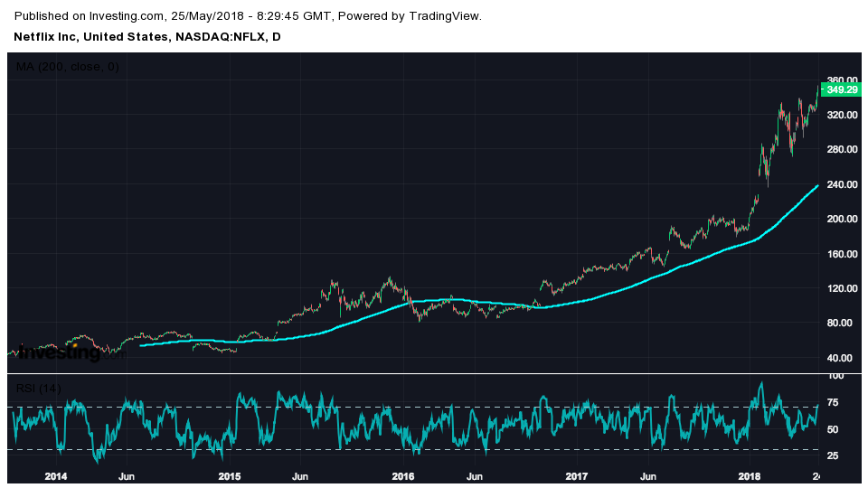868x488 pixels.
Task: Click the 240.00 price axis label
Action: [843, 184]
